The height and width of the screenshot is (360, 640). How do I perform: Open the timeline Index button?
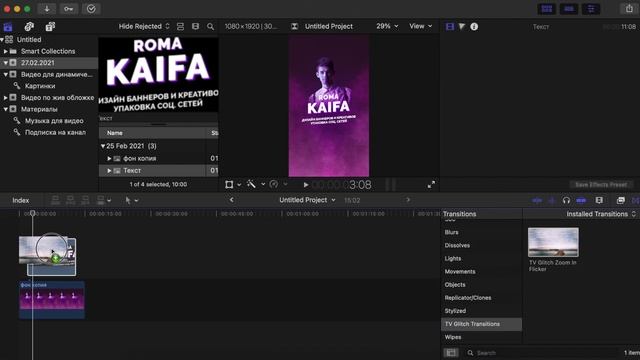click(21, 200)
